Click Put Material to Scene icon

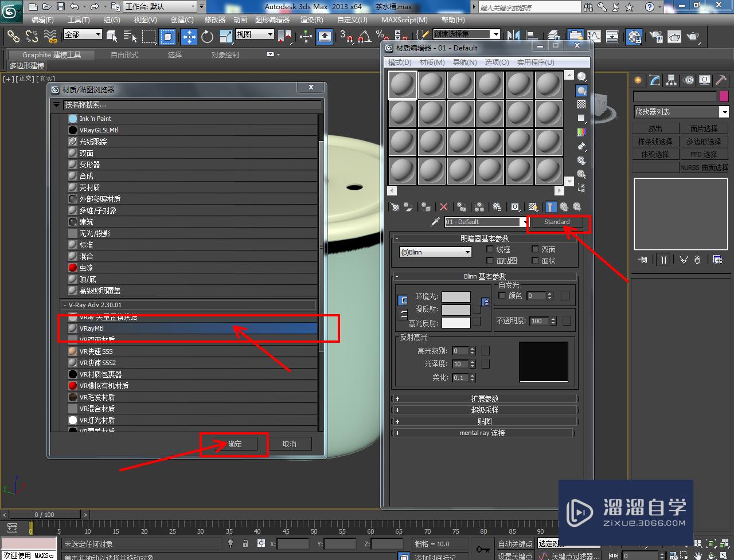[408, 207]
